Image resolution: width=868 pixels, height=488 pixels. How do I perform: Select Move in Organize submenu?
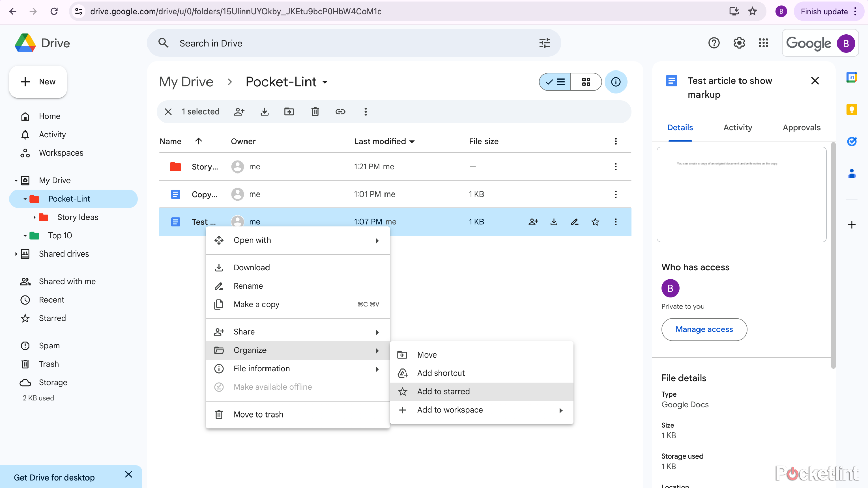[481, 354]
